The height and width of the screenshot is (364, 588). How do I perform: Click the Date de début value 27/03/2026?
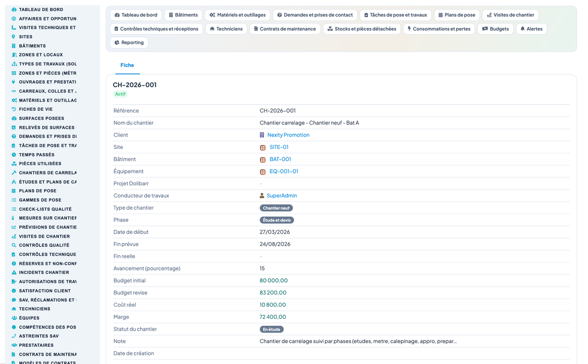click(275, 232)
